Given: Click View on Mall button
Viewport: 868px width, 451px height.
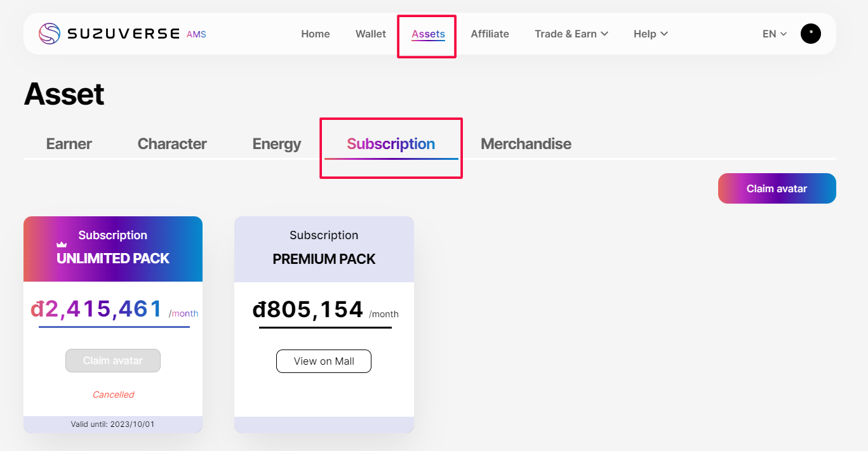Looking at the screenshot, I should [x=324, y=362].
